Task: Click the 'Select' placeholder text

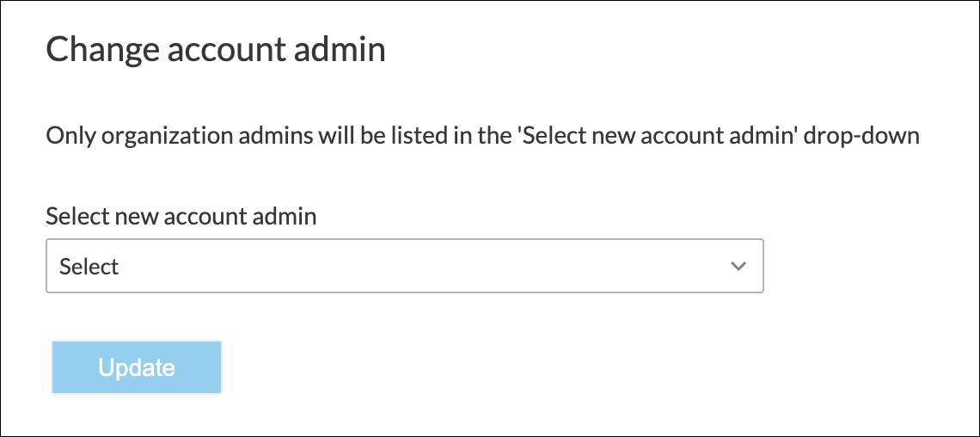Action: (89, 268)
